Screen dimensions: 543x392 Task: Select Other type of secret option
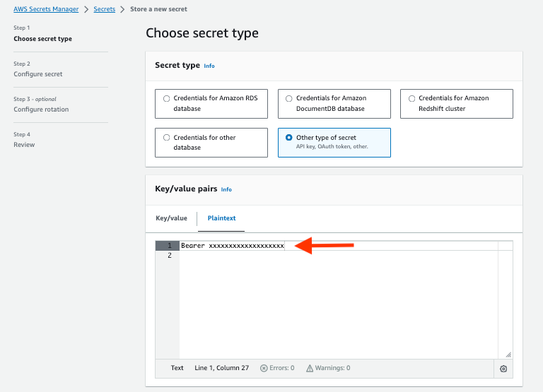pos(334,143)
